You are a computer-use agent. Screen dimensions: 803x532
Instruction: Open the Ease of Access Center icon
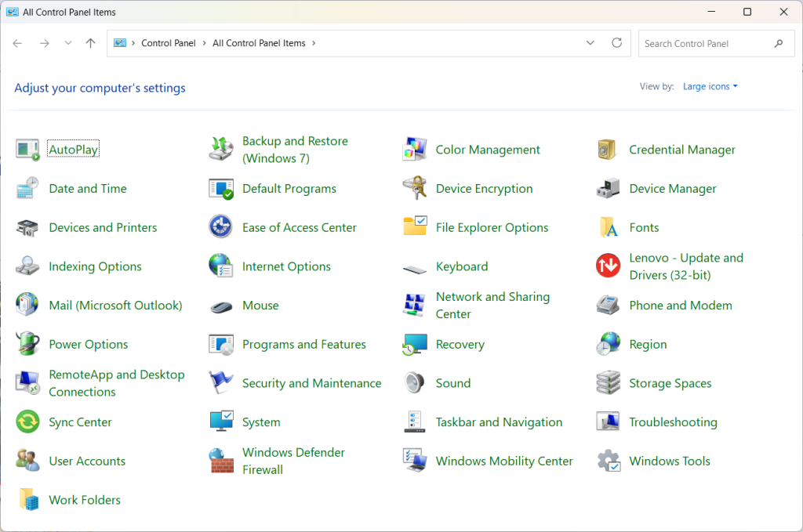[221, 227]
